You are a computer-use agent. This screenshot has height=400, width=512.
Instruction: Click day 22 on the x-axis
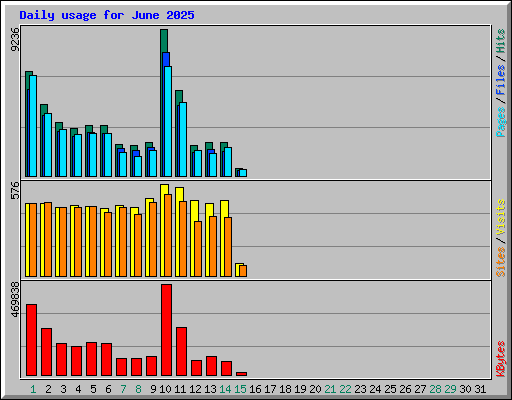[x=345, y=389]
